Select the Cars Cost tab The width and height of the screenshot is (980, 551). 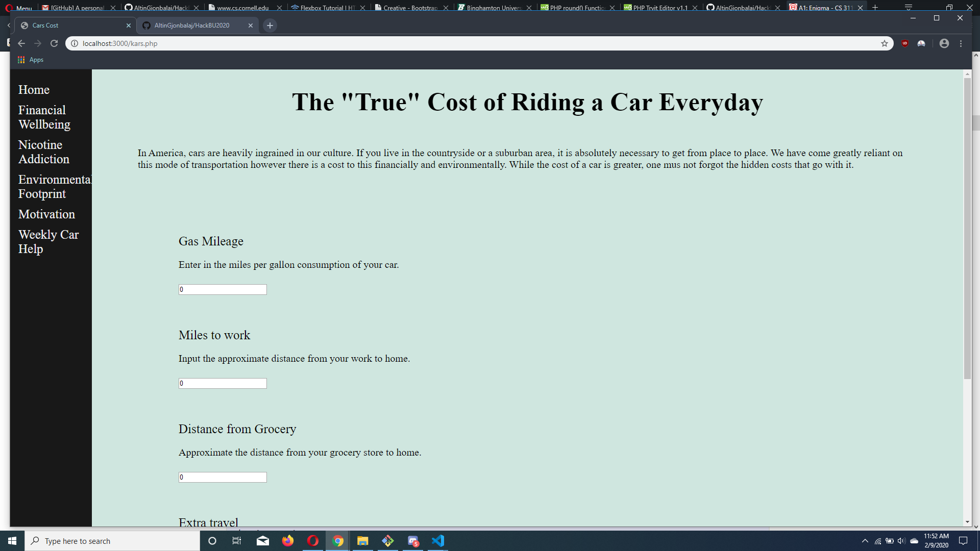45,26
